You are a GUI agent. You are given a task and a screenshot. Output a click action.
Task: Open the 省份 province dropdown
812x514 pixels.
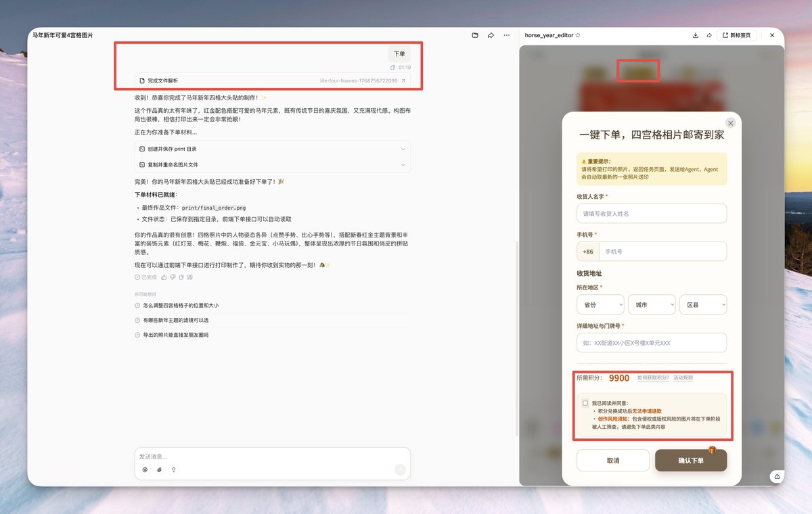tap(600, 305)
